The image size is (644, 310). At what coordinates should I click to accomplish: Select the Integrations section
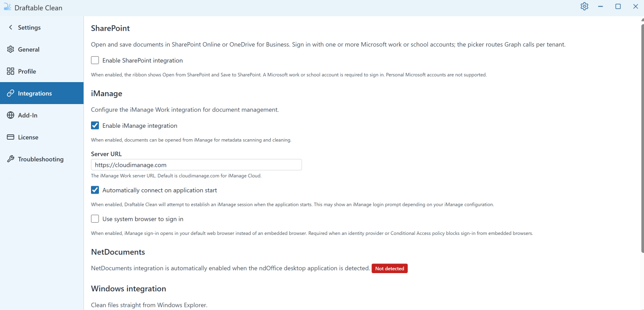(x=42, y=93)
